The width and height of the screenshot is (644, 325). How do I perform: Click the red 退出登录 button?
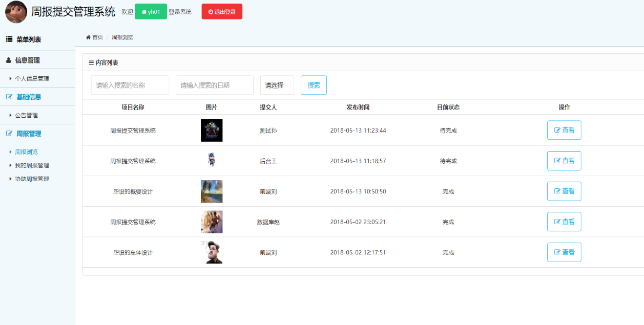tap(222, 11)
